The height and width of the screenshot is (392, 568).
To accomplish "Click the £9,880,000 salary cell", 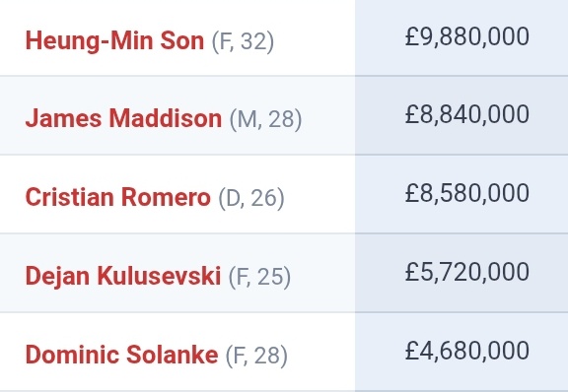I will tap(461, 36).
